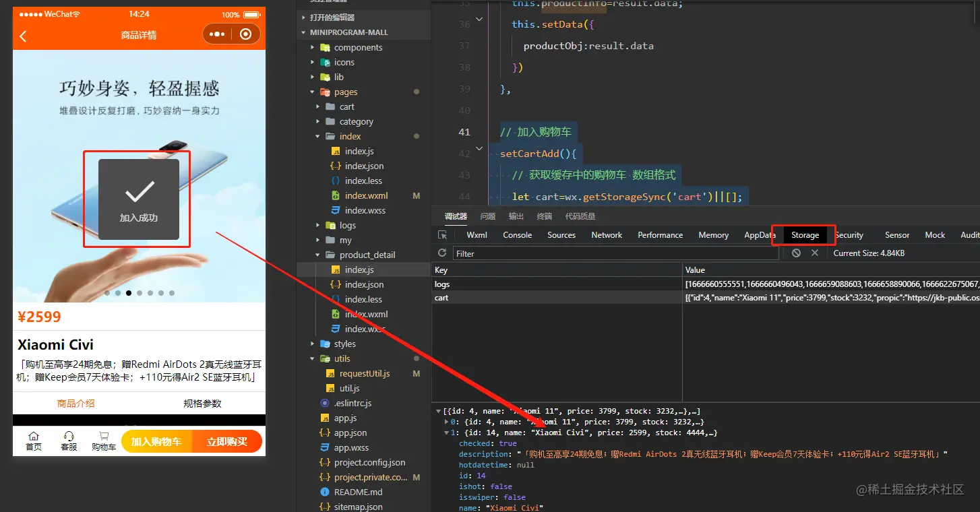The height and width of the screenshot is (512, 980).
Task: Click the .eslintrc.js file icon
Action: [x=325, y=403]
